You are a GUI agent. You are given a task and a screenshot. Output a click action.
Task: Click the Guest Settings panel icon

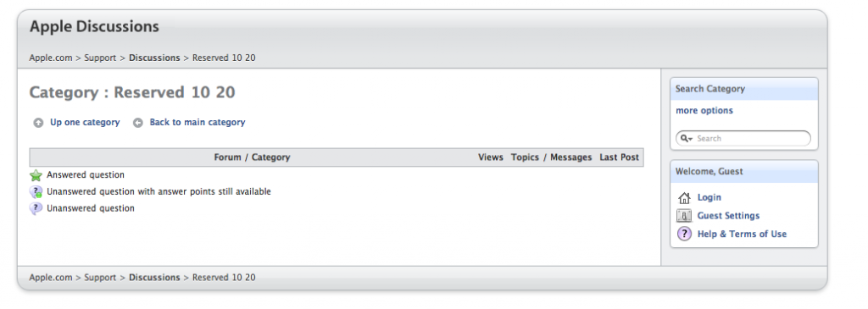coord(684,216)
